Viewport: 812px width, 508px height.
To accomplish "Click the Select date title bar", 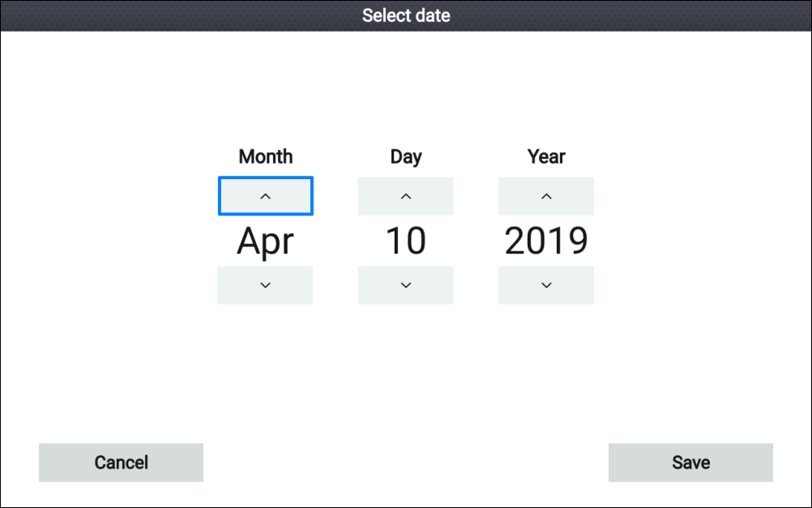I will point(406,15).
